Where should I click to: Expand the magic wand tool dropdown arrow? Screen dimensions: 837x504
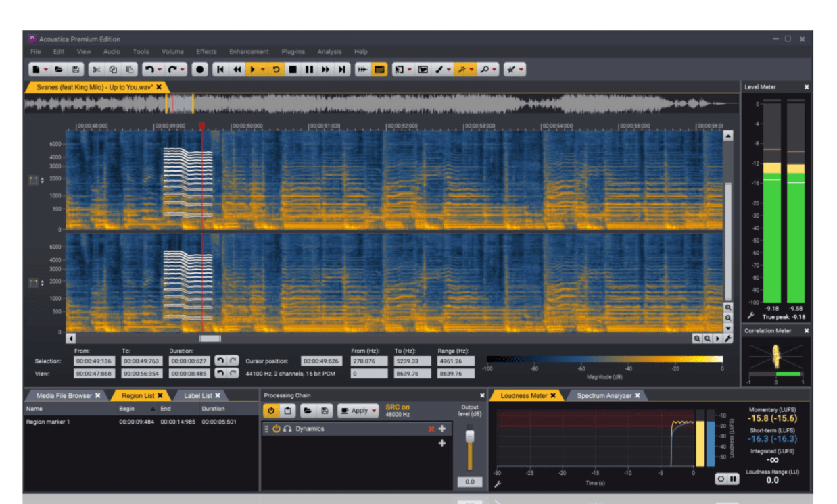click(x=471, y=69)
